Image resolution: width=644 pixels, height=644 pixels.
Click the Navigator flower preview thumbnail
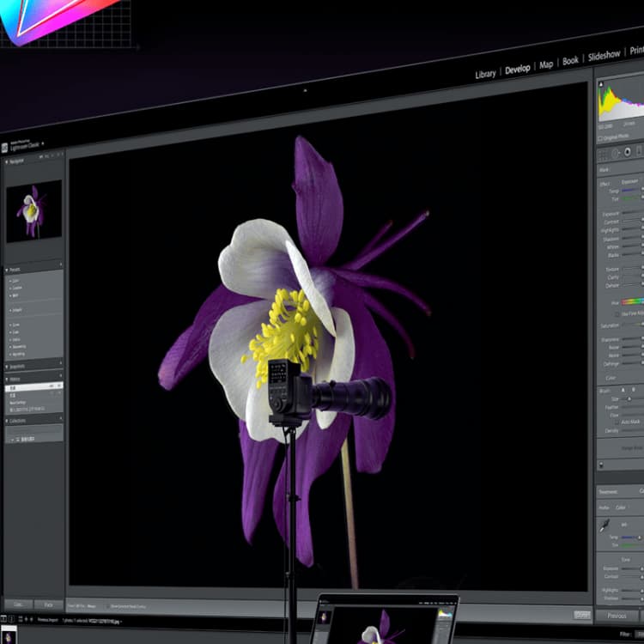point(34,211)
